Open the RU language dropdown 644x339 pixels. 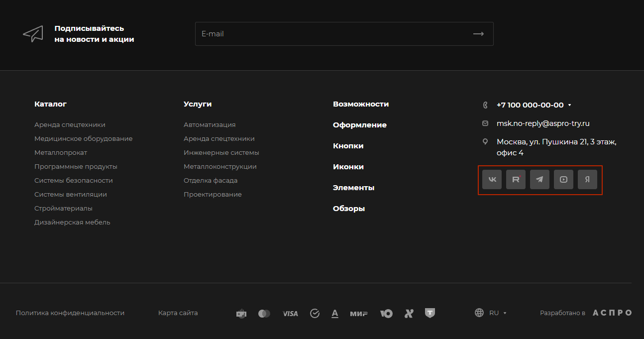(x=498, y=313)
